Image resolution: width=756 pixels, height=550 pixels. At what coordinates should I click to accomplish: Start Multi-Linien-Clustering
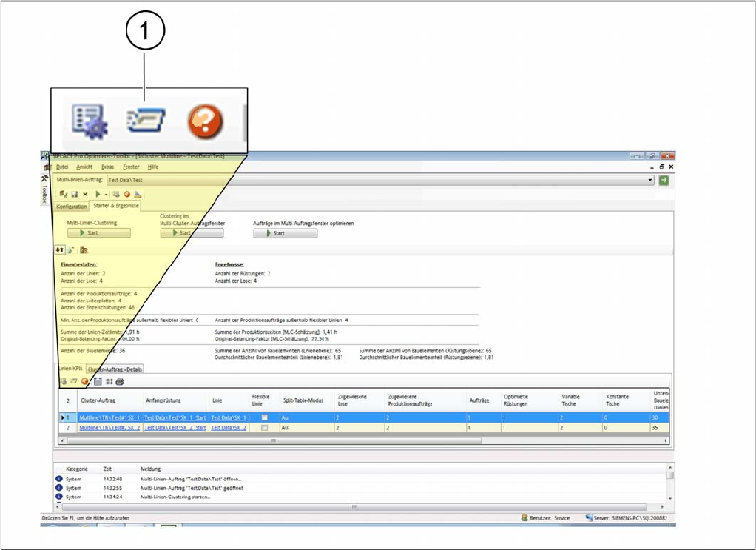point(98,232)
